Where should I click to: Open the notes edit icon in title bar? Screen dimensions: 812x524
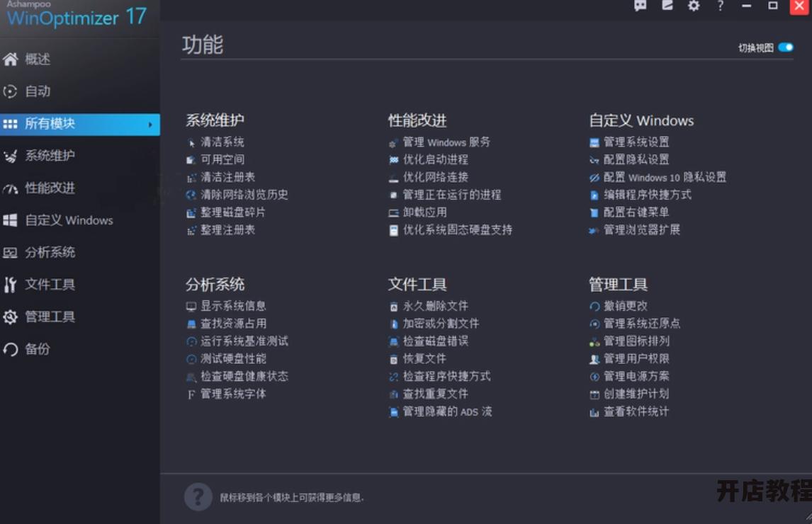pyautogui.click(x=667, y=6)
